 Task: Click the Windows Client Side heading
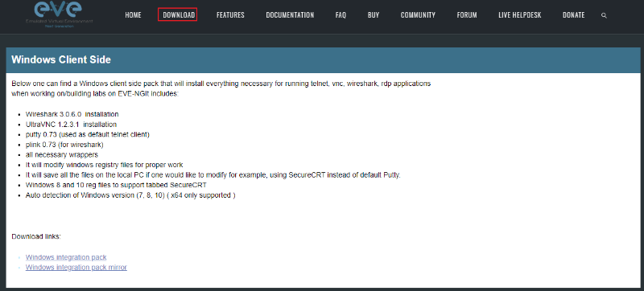61,59
